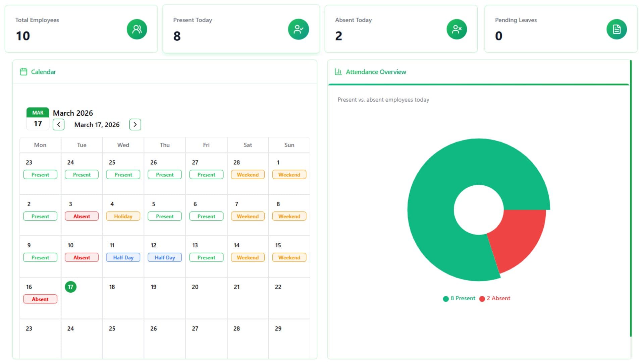The width and height of the screenshot is (644, 362).
Task: Click the Sun column header
Action: (x=289, y=145)
